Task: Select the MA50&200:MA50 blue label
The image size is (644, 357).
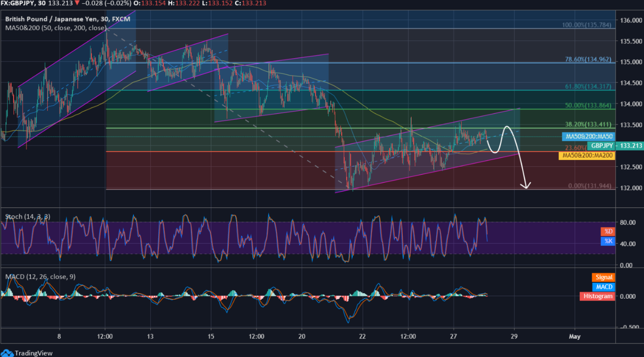Action: 588,137
